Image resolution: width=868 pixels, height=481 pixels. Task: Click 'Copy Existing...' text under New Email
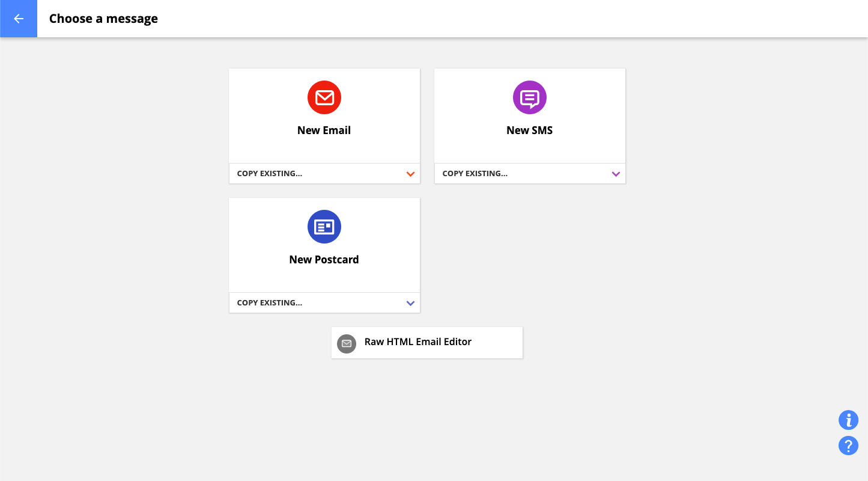tap(270, 174)
